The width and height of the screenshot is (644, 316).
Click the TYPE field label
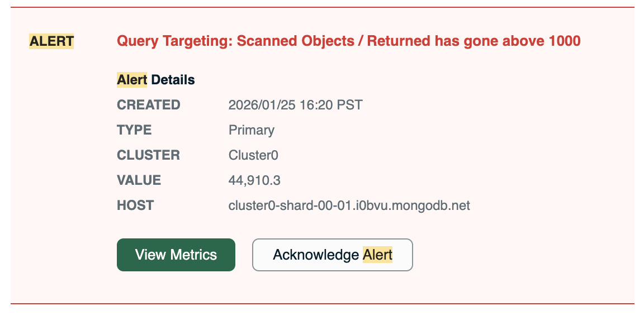click(x=134, y=130)
